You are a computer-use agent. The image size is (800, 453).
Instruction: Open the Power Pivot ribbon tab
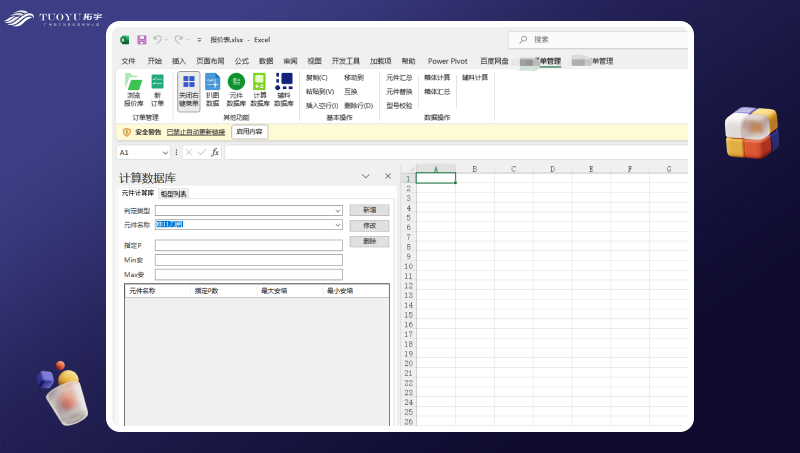coord(447,61)
